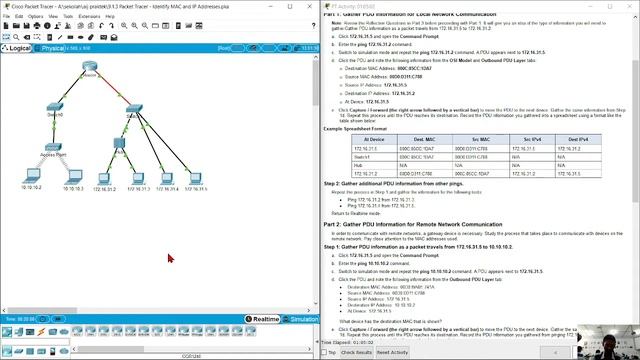Open the question mark Help icon
This screenshot has width=640, height=360.
click(x=313, y=26)
